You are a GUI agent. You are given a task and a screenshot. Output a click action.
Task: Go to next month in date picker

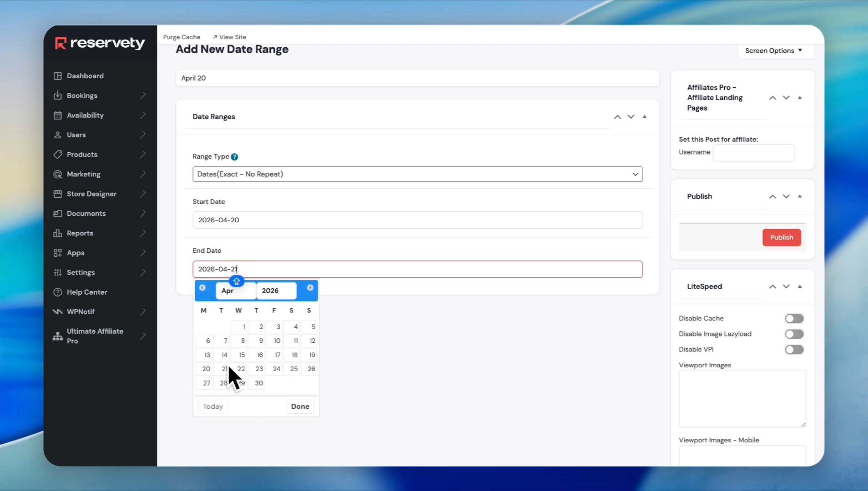(x=310, y=288)
